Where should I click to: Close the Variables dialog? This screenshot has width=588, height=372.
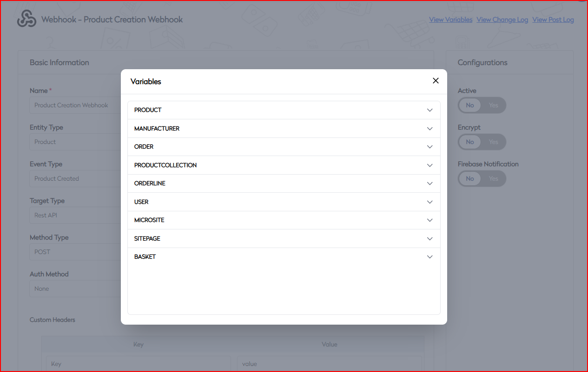pyautogui.click(x=436, y=81)
